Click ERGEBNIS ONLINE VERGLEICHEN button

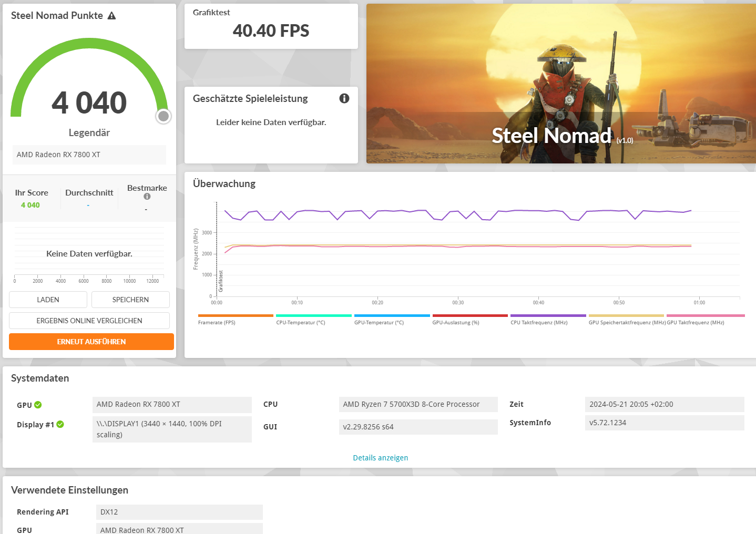click(x=89, y=321)
